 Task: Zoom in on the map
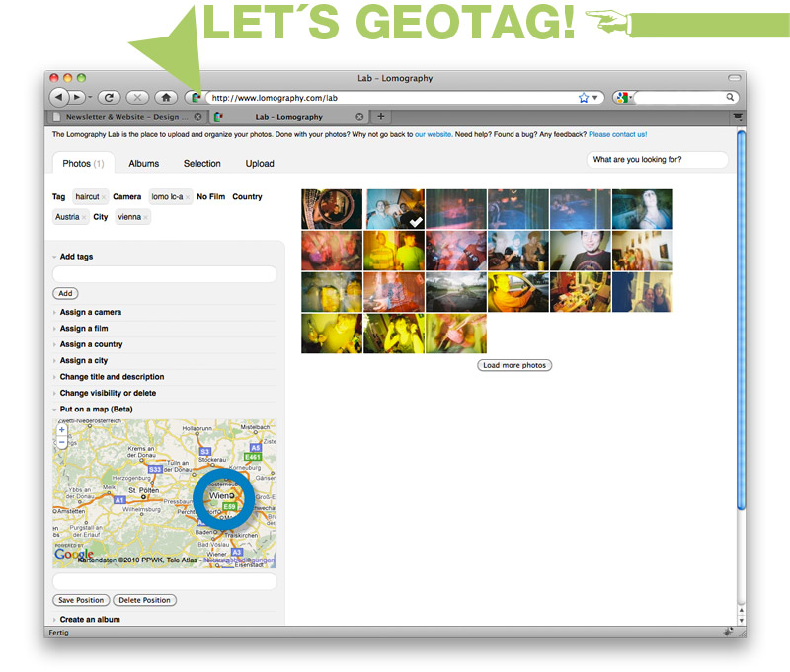61,430
